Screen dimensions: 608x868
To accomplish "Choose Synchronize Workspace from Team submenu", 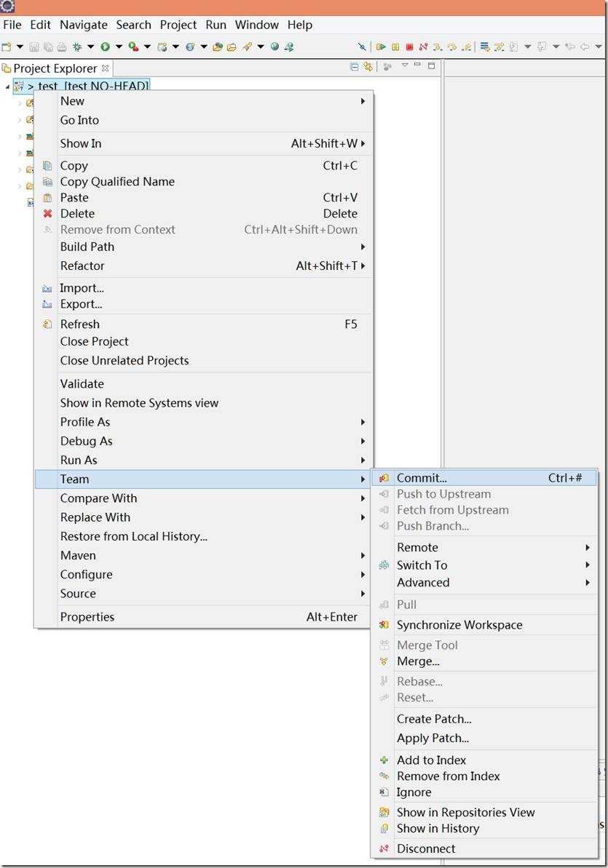I will (459, 625).
